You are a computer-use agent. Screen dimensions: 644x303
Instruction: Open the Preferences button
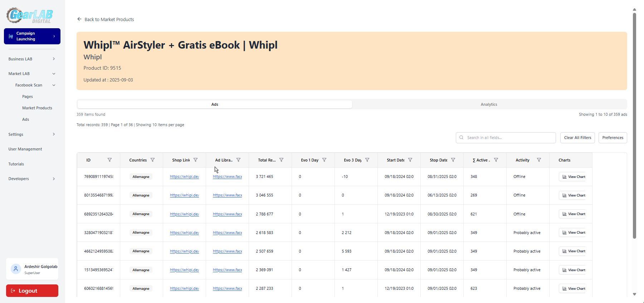pyautogui.click(x=613, y=138)
